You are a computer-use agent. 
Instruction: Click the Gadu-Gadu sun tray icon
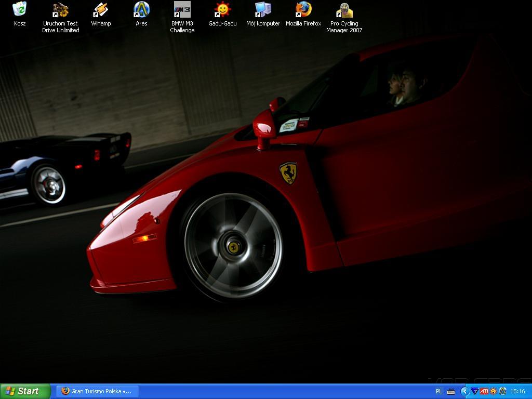coord(494,391)
